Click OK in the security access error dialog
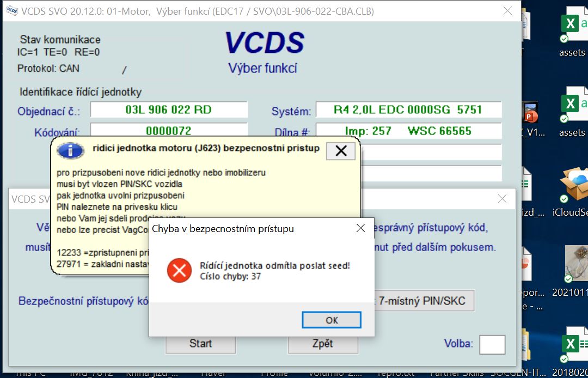Viewport: 588px width, 378px height. point(331,320)
